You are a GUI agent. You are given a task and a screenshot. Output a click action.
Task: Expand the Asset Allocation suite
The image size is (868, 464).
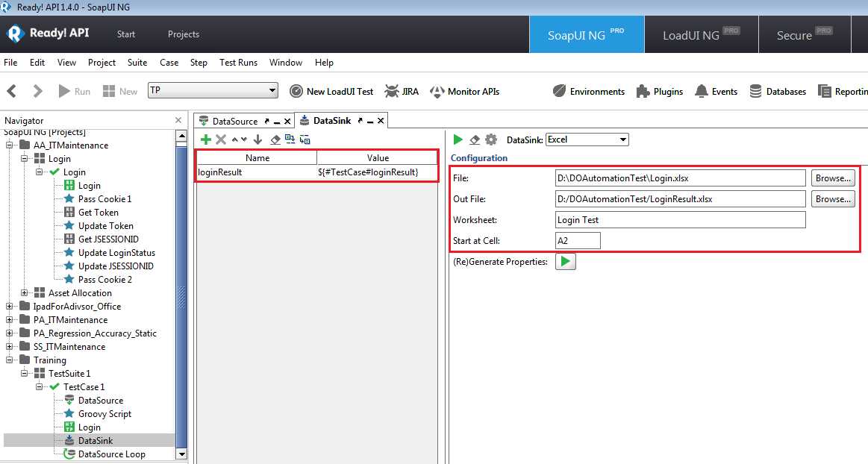pyautogui.click(x=25, y=292)
